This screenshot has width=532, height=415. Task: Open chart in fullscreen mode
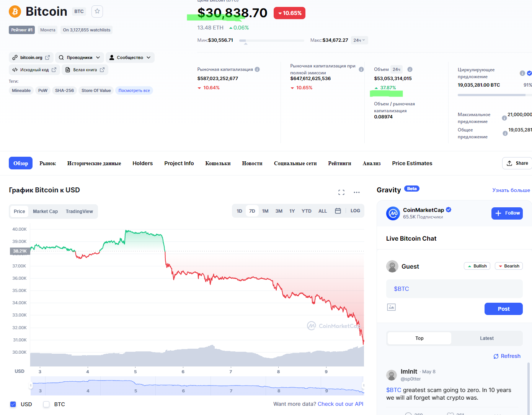click(341, 192)
